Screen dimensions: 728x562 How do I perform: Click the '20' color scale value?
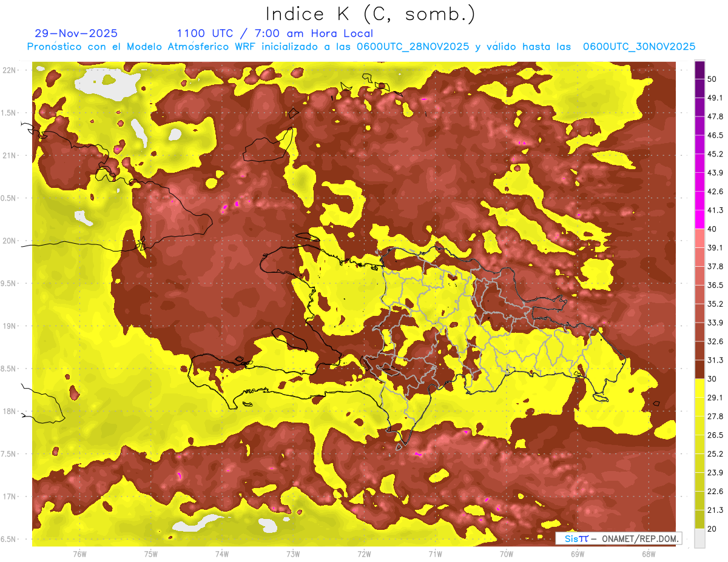coord(712,529)
